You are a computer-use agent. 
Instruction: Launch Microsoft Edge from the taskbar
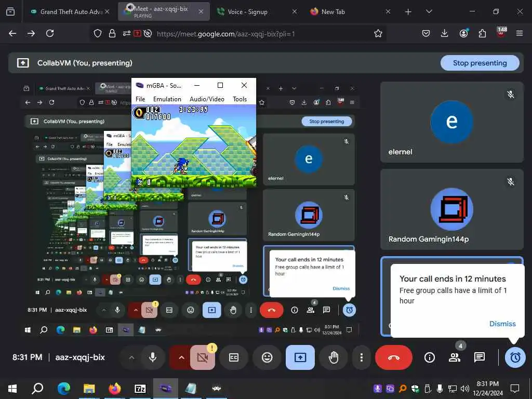pyautogui.click(x=63, y=388)
